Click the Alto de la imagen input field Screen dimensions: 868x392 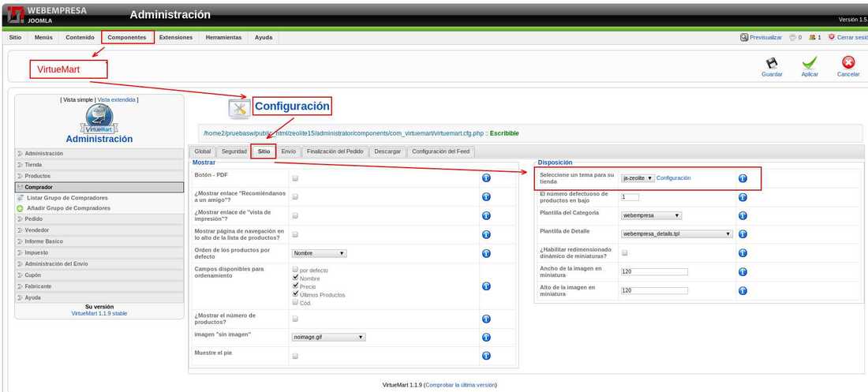[x=654, y=291]
